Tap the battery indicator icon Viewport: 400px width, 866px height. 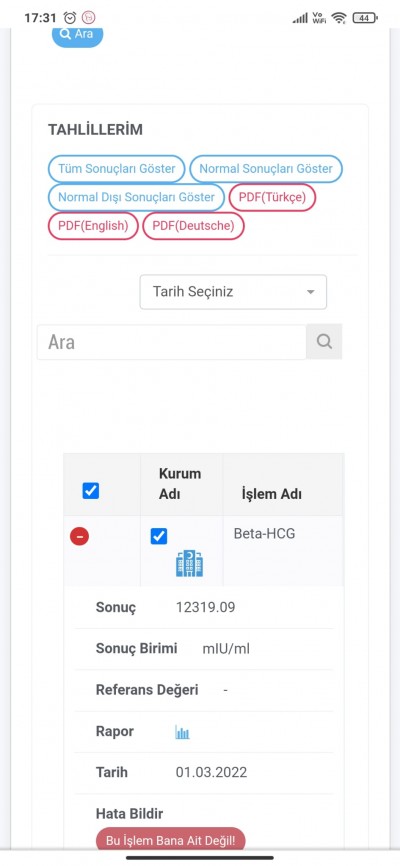(365, 18)
